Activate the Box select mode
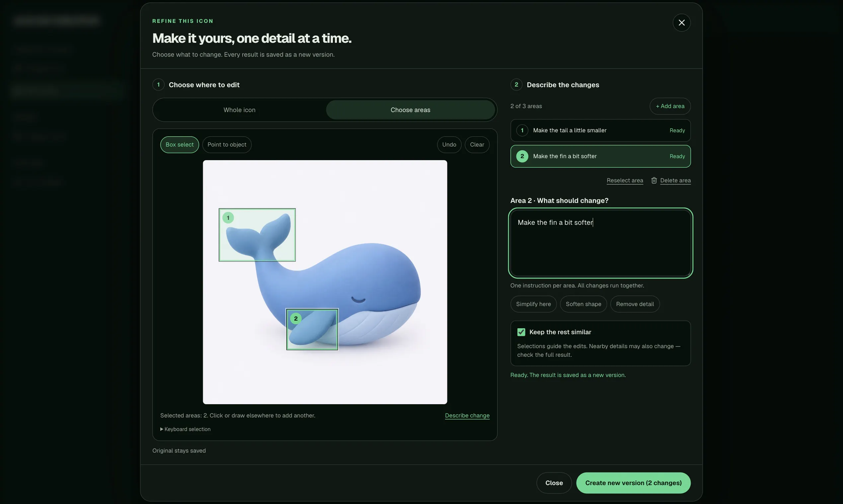Image resolution: width=843 pixels, height=504 pixels. (180, 145)
